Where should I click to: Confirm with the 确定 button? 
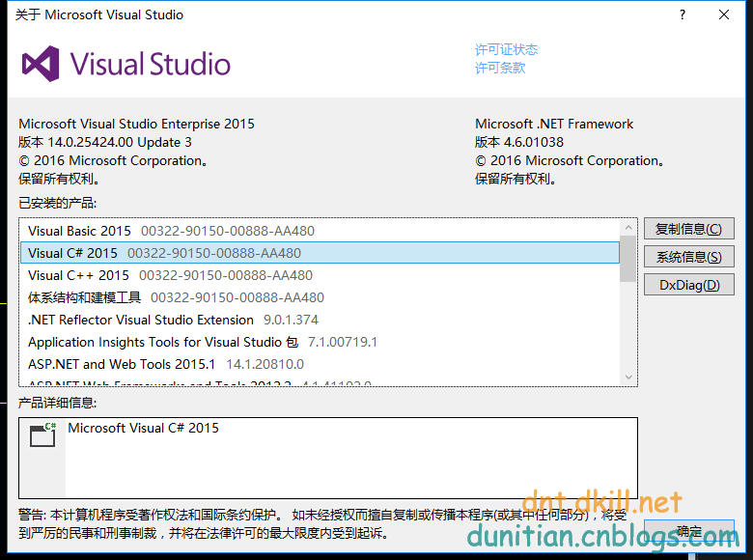[688, 531]
